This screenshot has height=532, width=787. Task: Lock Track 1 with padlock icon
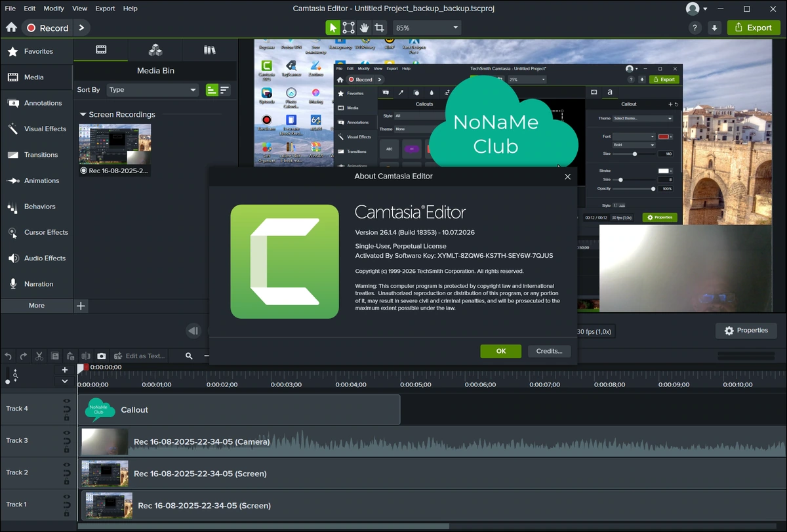[66, 513]
